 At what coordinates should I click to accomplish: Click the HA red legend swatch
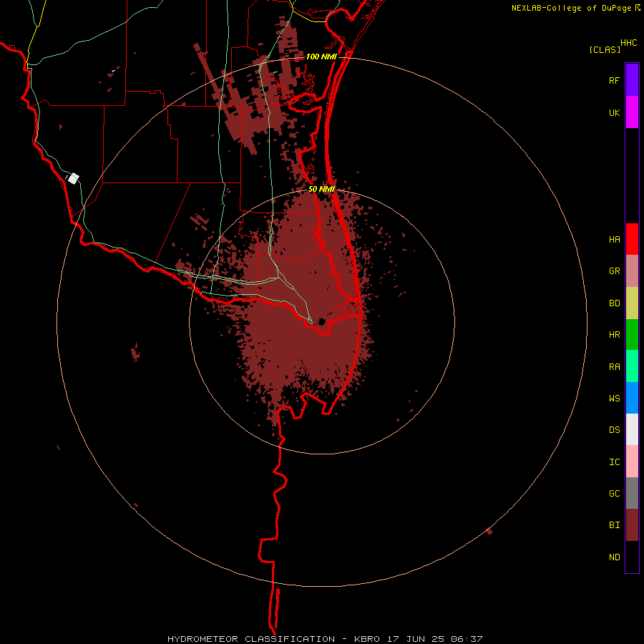pyautogui.click(x=632, y=239)
